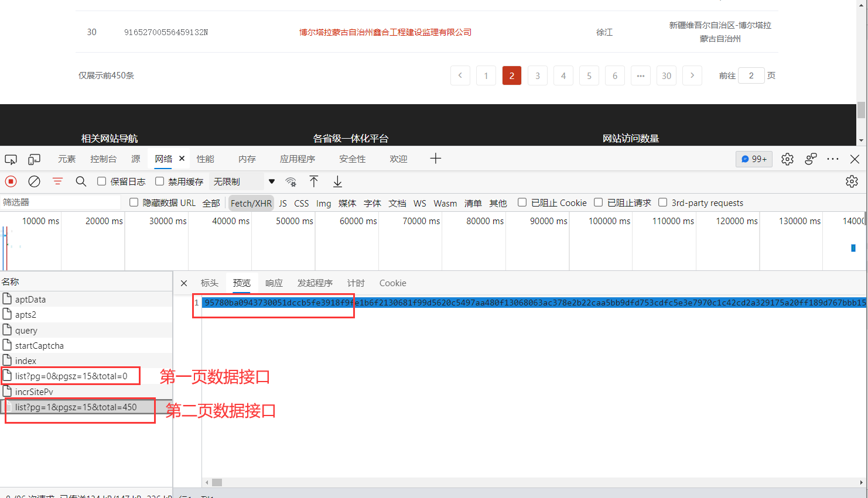Switch to Security tab
The width and height of the screenshot is (868, 498).
(x=352, y=159)
